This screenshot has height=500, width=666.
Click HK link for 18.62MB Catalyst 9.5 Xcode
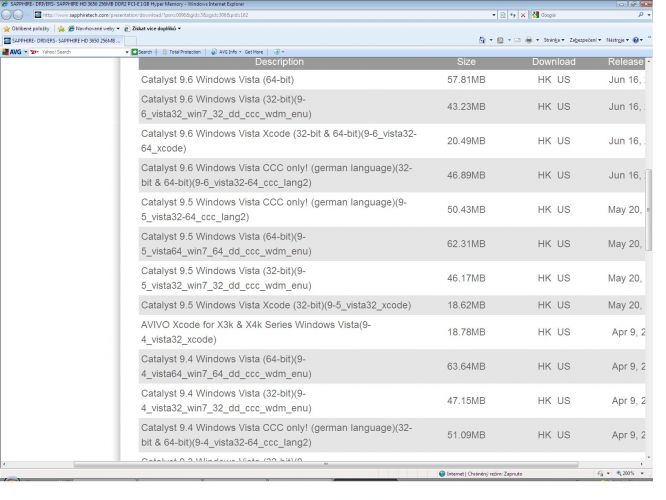pyautogui.click(x=544, y=305)
